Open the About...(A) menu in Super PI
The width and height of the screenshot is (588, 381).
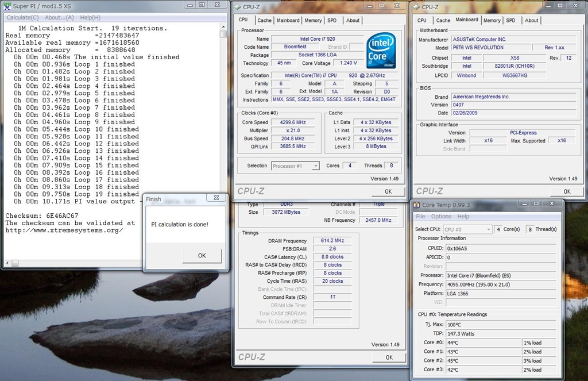[60, 17]
